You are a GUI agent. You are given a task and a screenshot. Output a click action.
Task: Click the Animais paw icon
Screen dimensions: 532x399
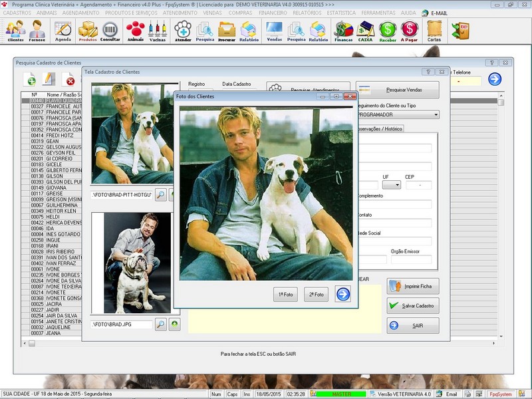135,30
